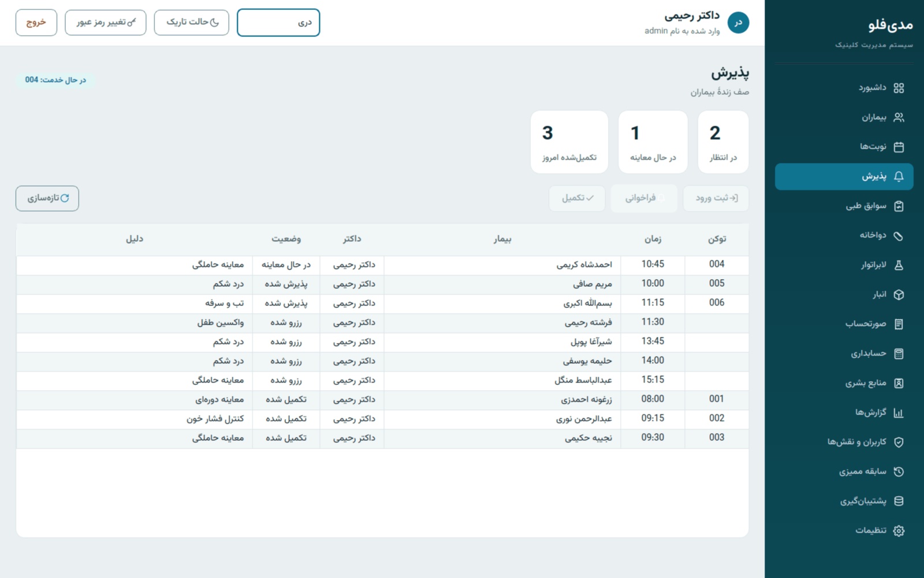
Task: Click the در انتظار stat card
Action: pyautogui.click(x=723, y=142)
